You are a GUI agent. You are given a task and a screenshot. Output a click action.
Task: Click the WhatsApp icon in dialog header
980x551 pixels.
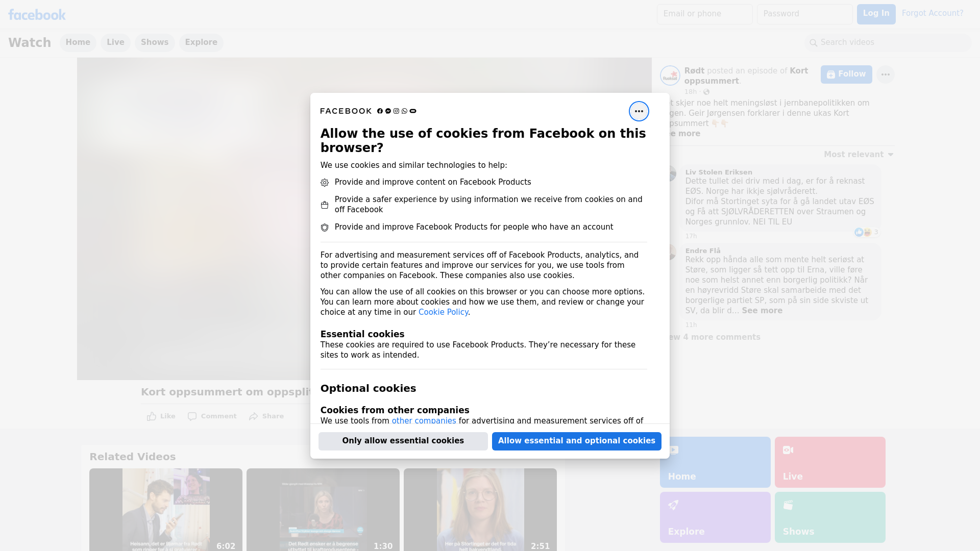[404, 111]
